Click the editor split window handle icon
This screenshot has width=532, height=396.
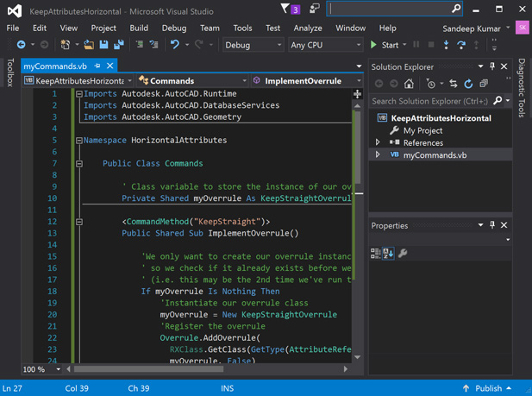(357, 94)
